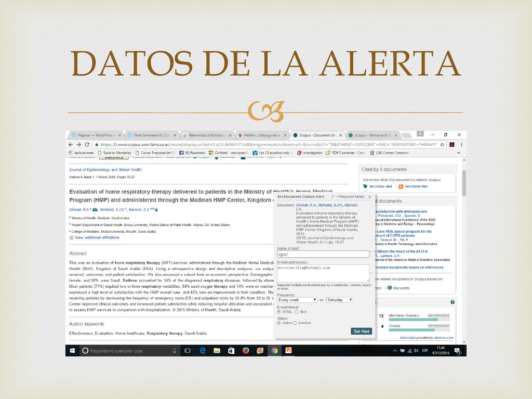Click the Set citation feed RSS icon
Image resolution: width=532 pixels, height=399 pixels.
click(x=401, y=187)
